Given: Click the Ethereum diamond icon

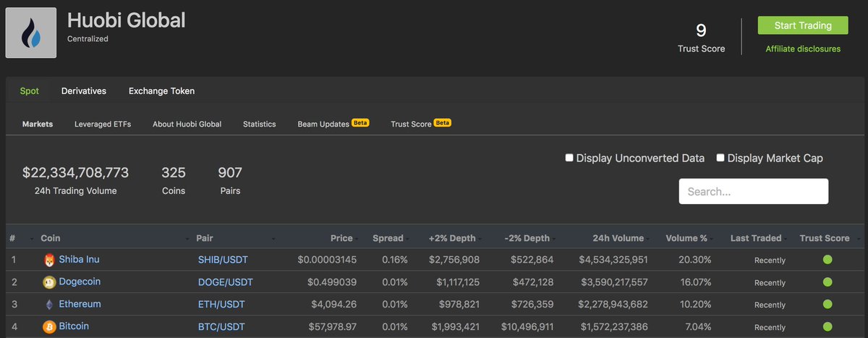Looking at the screenshot, I should click(x=49, y=305).
